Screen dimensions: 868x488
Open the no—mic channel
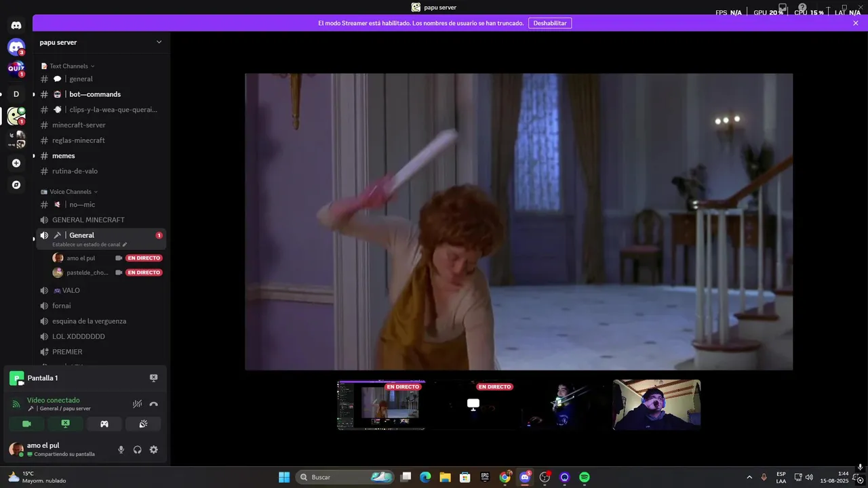point(101,205)
